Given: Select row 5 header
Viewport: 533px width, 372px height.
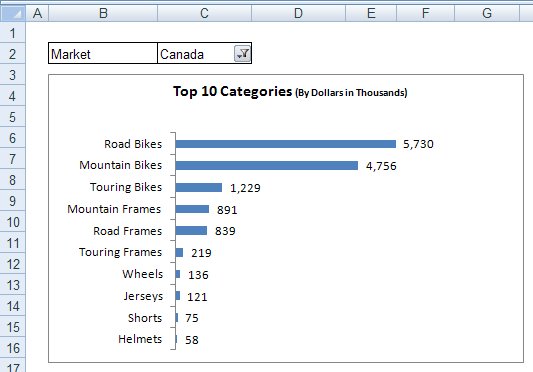Looking at the screenshot, I should 13,117.
